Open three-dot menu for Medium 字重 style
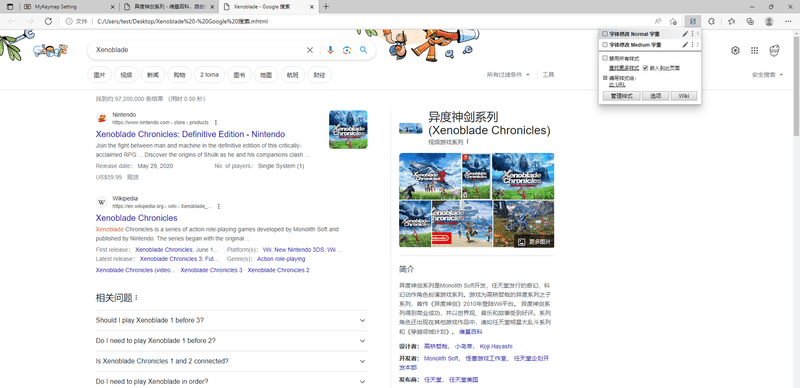The width and height of the screenshot is (800, 388). coord(692,45)
